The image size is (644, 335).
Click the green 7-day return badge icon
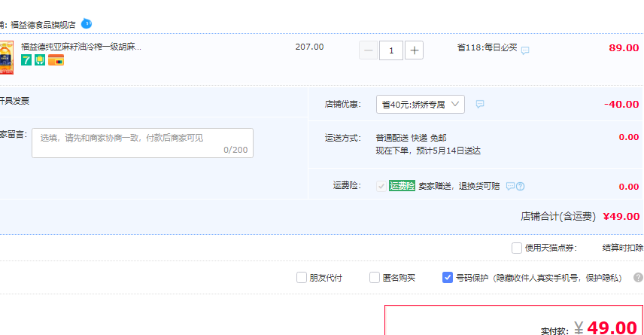pyautogui.click(x=26, y=60)
